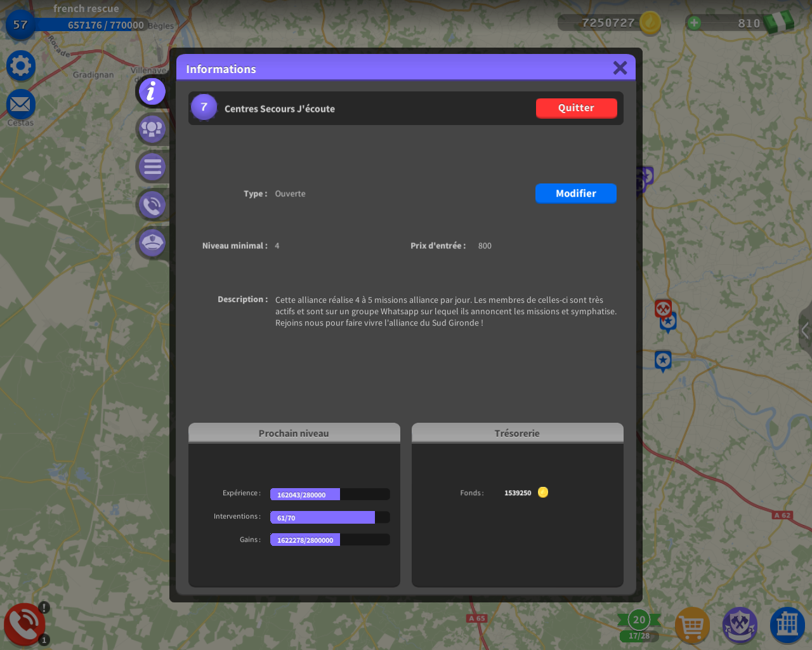The image size is (812, 650).
Task: Open the officer cap ranks tab
Action: tap(152, 242)
